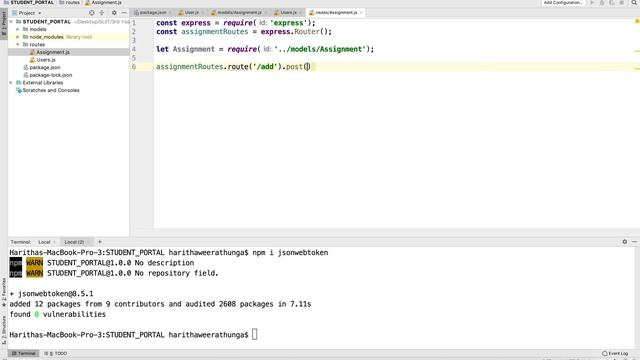The height and width of the screenshot is (360, 640).
Task: Click line number 4 in the gutter
Action: [134, 49]
